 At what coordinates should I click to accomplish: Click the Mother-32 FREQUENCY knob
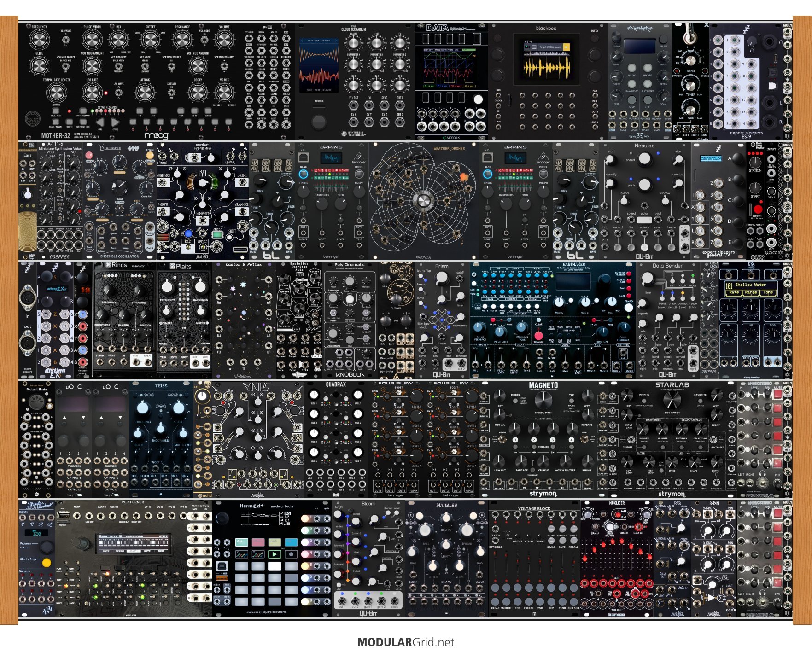point(39,40)
